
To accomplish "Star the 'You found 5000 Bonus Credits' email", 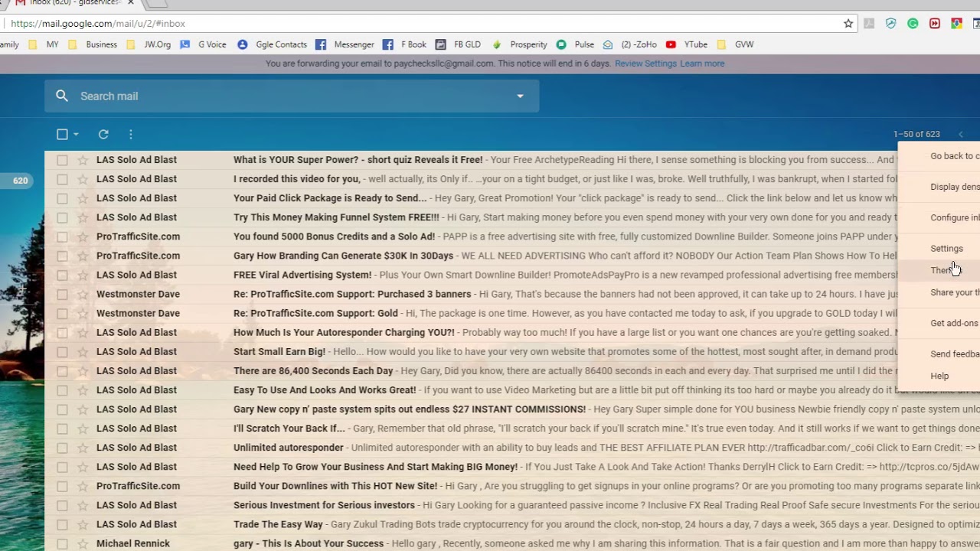I will [x=83, y=236].
